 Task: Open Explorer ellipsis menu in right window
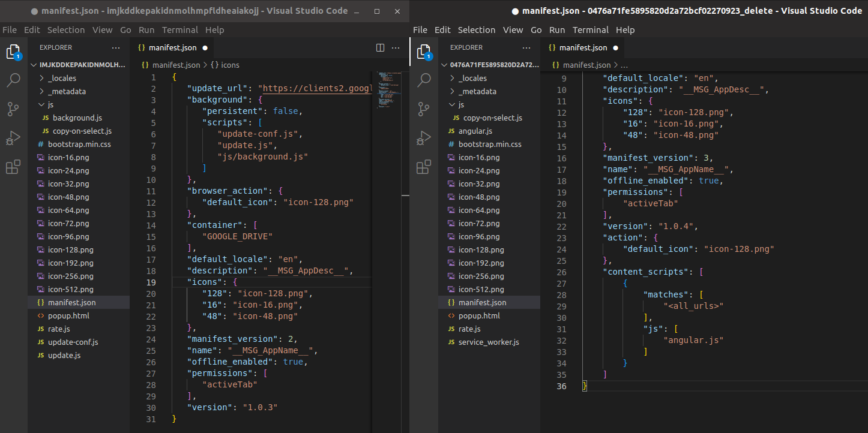point(526,47)
